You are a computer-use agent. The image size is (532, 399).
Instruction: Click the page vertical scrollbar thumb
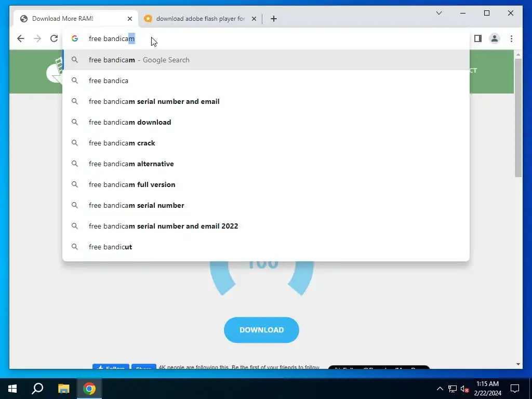(x=518, y=118)
